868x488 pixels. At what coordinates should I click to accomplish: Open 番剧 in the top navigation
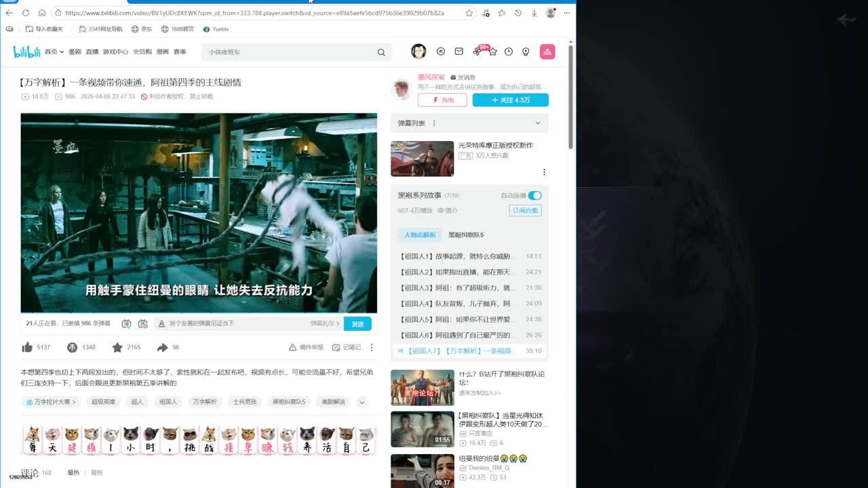point(75,52)
